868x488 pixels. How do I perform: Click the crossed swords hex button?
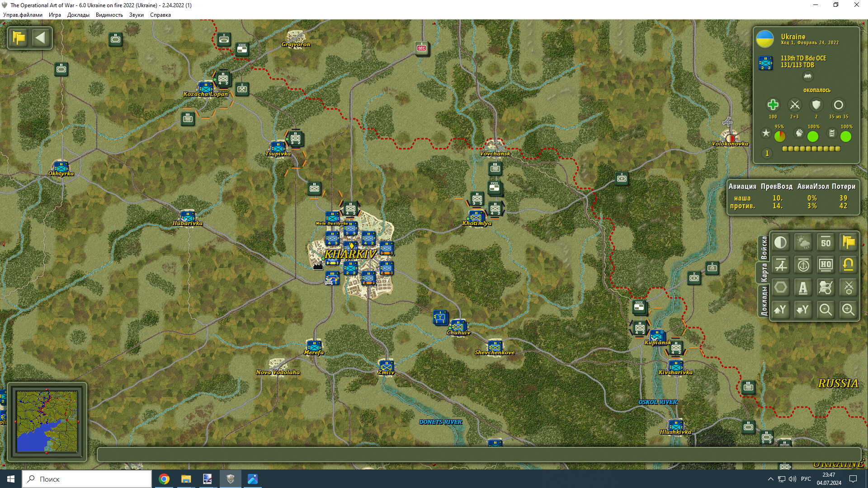coord(849,287)
